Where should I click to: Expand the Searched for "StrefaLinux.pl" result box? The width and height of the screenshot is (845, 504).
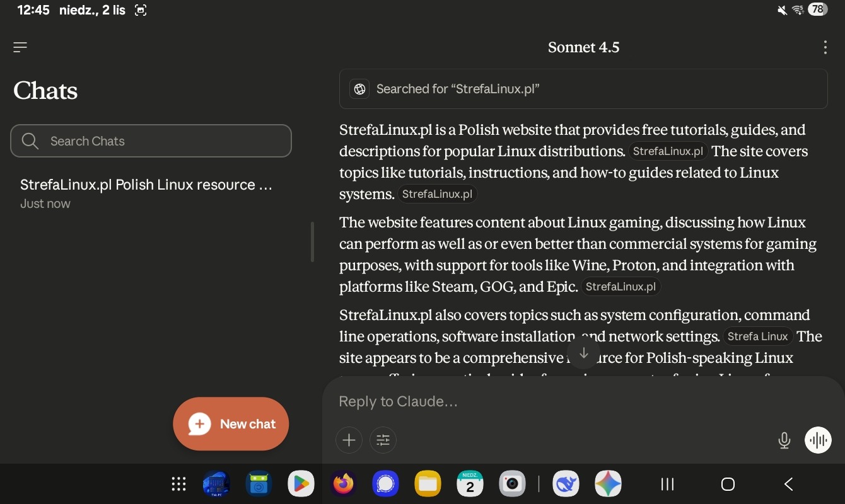[583, 89]
